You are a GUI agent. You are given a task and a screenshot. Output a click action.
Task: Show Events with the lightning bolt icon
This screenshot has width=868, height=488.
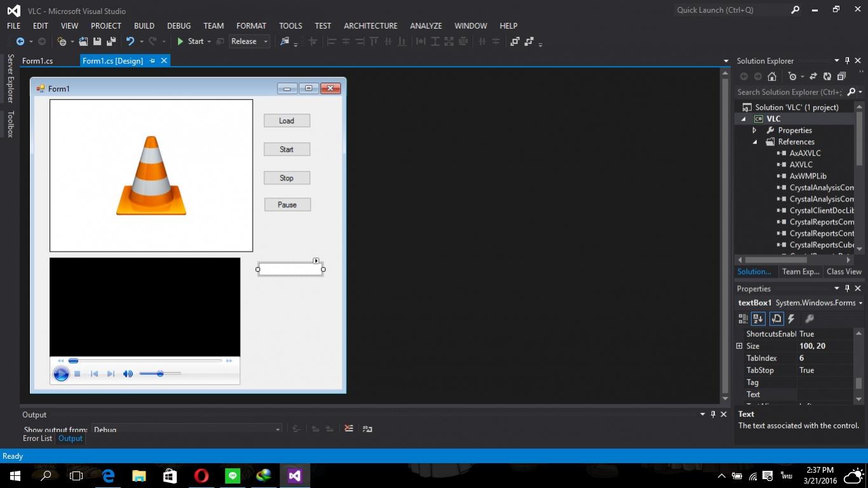pyautogui.click(x=791, y=319)
